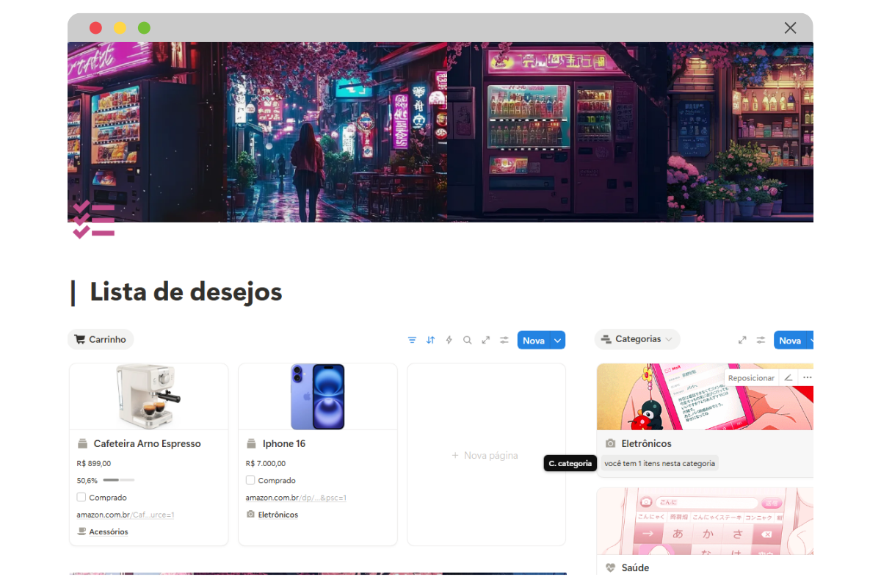Screen dimensions: 881x588
Task: Open the Acessórios category relation
Action: coord(109,531)
